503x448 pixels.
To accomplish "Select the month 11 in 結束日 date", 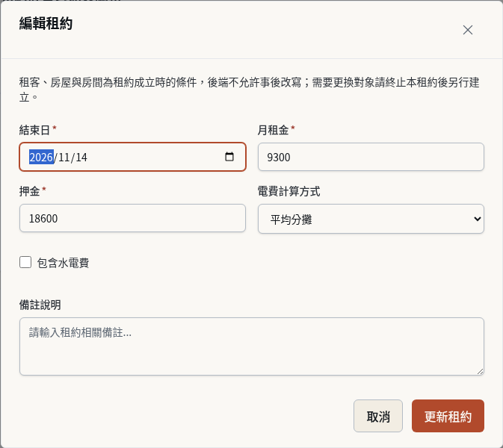I will point(64,158).
